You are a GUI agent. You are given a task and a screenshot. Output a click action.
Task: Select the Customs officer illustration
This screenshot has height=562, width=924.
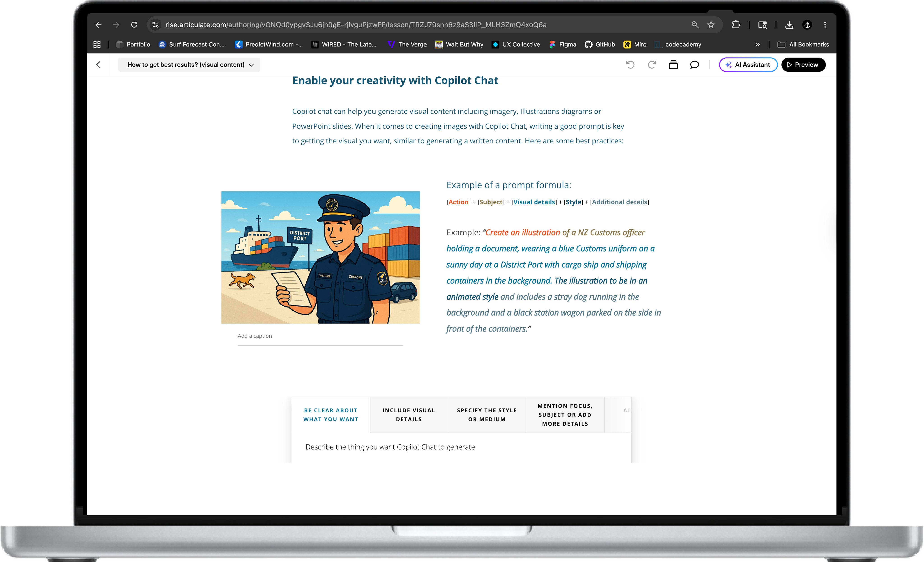point(320,257)
